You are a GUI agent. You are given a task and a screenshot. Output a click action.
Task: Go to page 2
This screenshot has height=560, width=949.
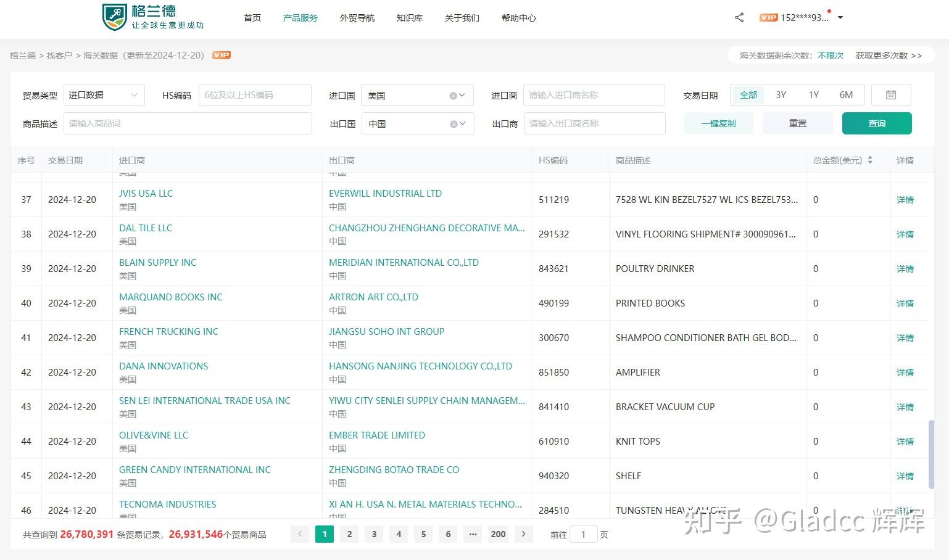[x=349, y=534]
